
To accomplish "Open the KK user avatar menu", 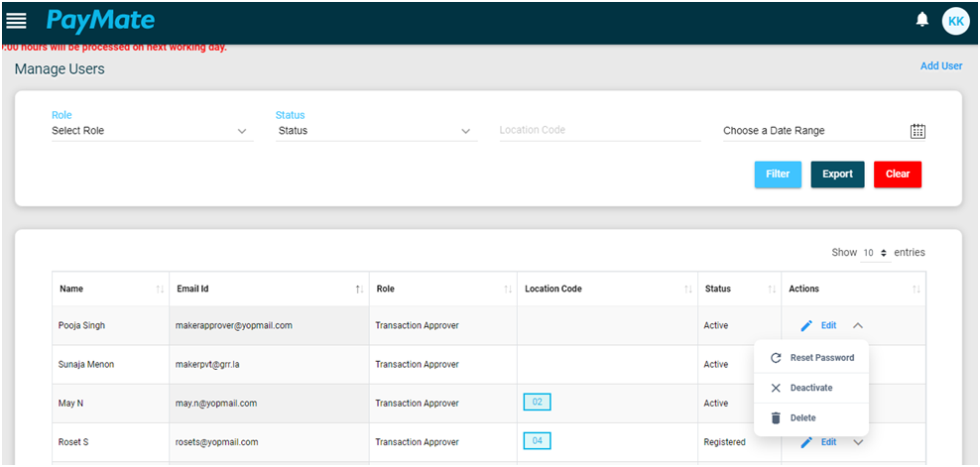I will click(x=955, y=21).
